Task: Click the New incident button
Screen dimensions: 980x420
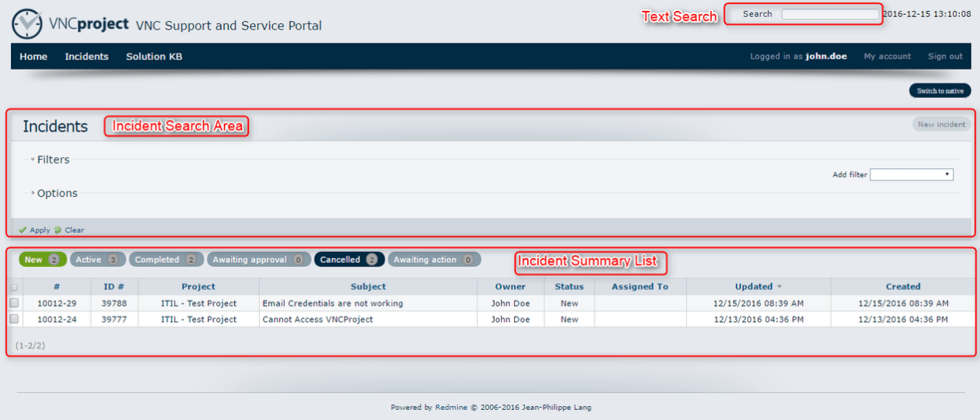Action: (941, 124)
